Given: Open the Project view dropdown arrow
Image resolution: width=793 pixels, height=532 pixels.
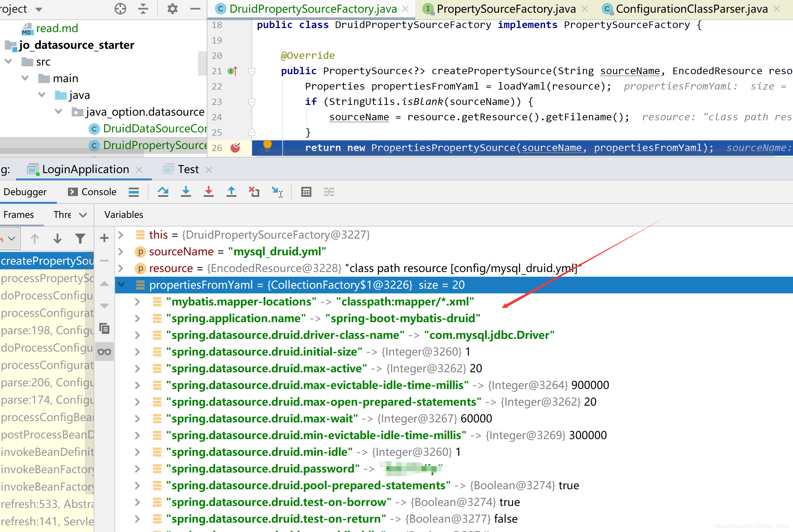Looking at the screenshot, I should click(39, 9).
